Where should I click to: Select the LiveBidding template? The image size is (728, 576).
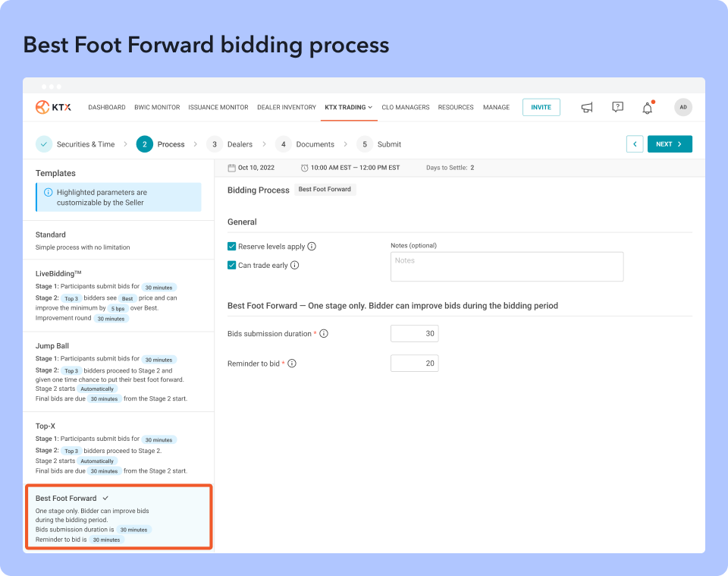point(118,295)
